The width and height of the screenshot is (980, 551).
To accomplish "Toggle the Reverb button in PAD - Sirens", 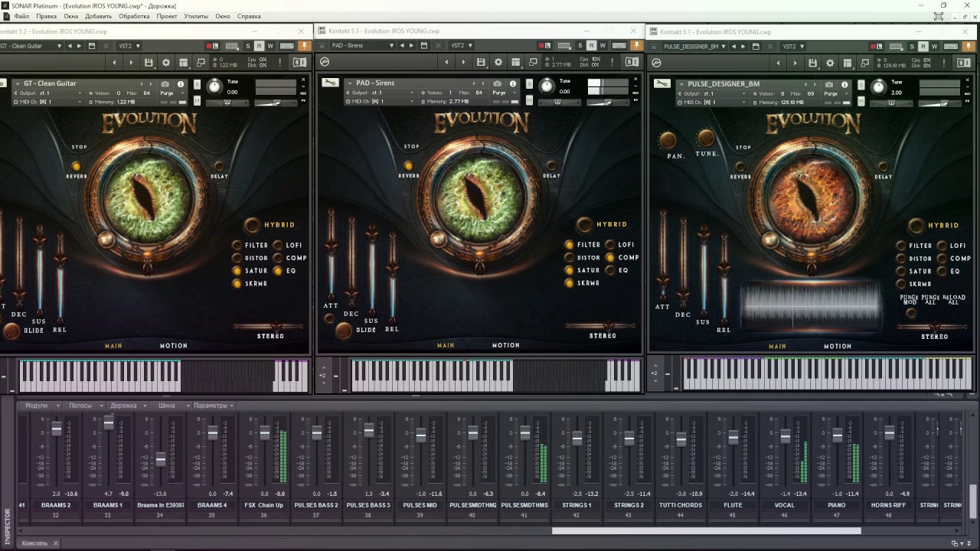I will click(409, 166).
